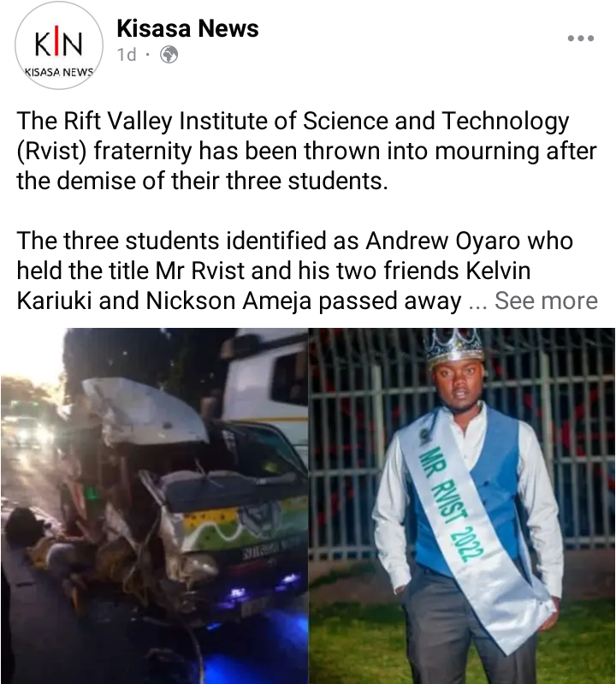Image resolution: width=616 pixels, height=684 pixels.
Task: Open the Kisasa News page name
Action: coord(188,28)
